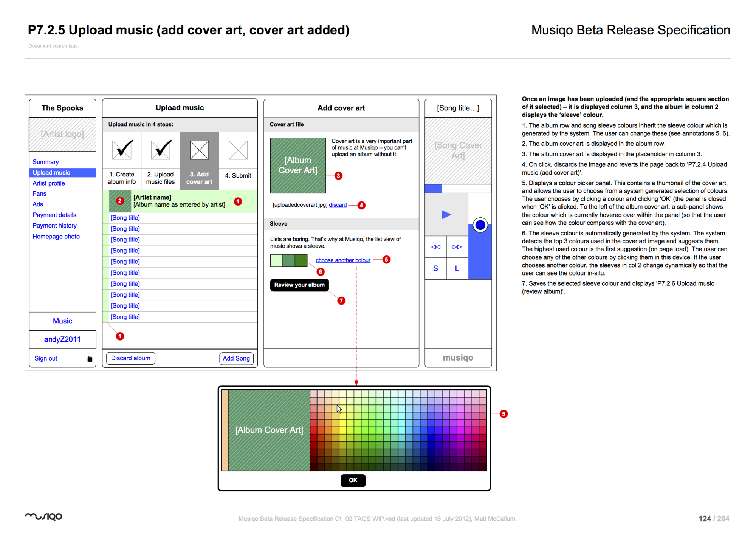The height and width of the screenshot is (534, 756).
Task: Click the last Song title row
Action: coord(180,317)
